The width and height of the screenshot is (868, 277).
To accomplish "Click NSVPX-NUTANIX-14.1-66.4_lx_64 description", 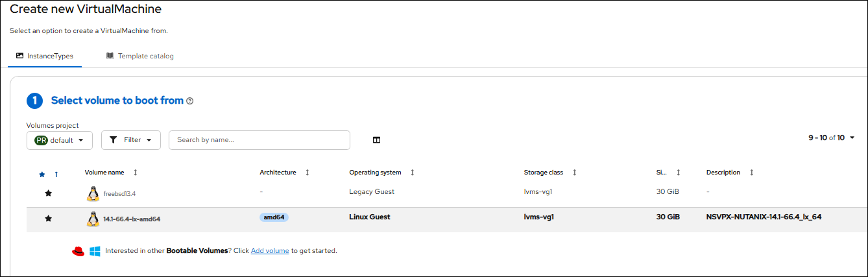I will tap(764, 217).
